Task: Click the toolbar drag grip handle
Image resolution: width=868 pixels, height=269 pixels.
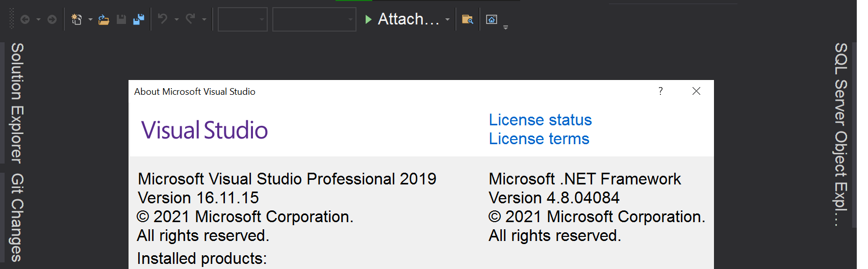Action: 12,19
